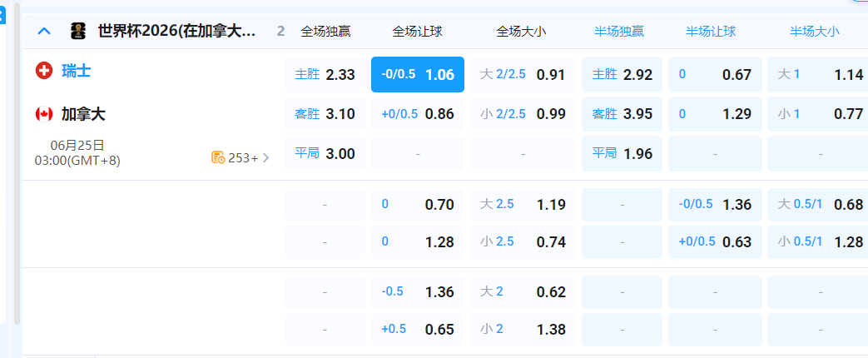Bet on half-time 平局 at 1.96
This screenshot has width=868, height=358.
[x=622, y=153]
